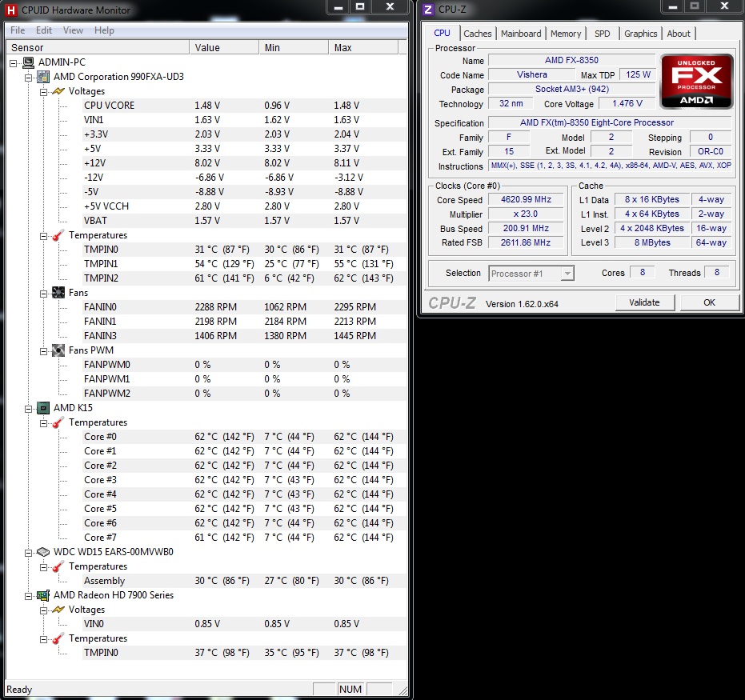Screen dimensions: 745x700
Task: Click the AMD K15 Temperatures thermometer icon
Action: (x=58, y=422)
